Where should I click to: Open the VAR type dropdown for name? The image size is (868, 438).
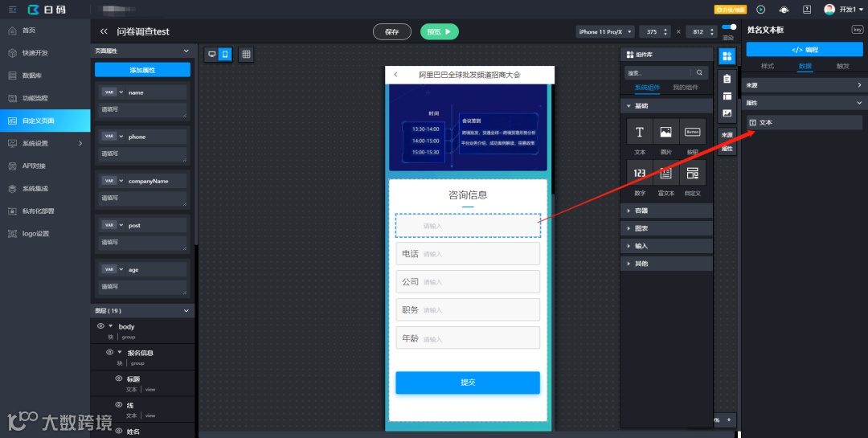tap(113, 92)
